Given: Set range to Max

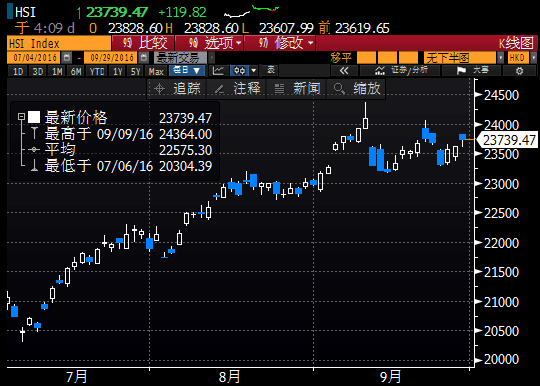Looking at the screenshot, I should click(156, 71).
